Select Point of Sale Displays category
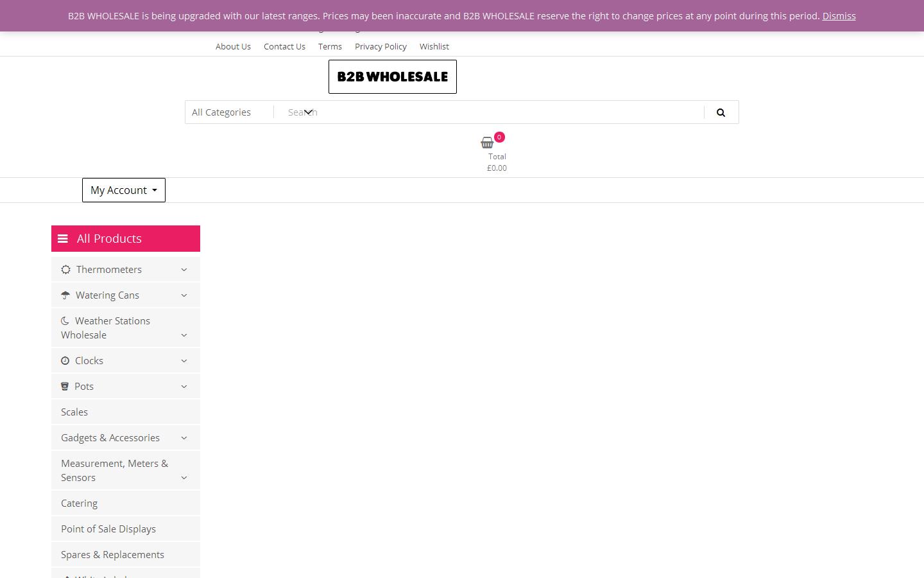 (108, 529)
